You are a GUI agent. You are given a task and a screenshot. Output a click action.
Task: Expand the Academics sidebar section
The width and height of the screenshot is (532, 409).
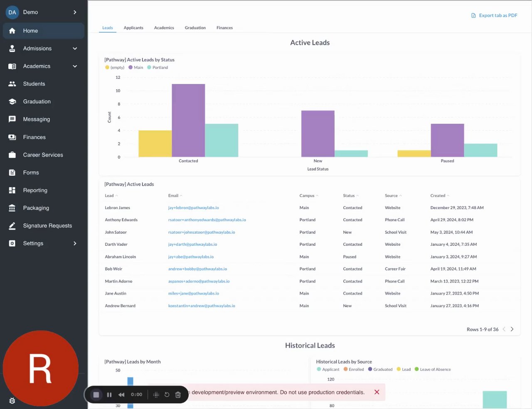point(75,66)
